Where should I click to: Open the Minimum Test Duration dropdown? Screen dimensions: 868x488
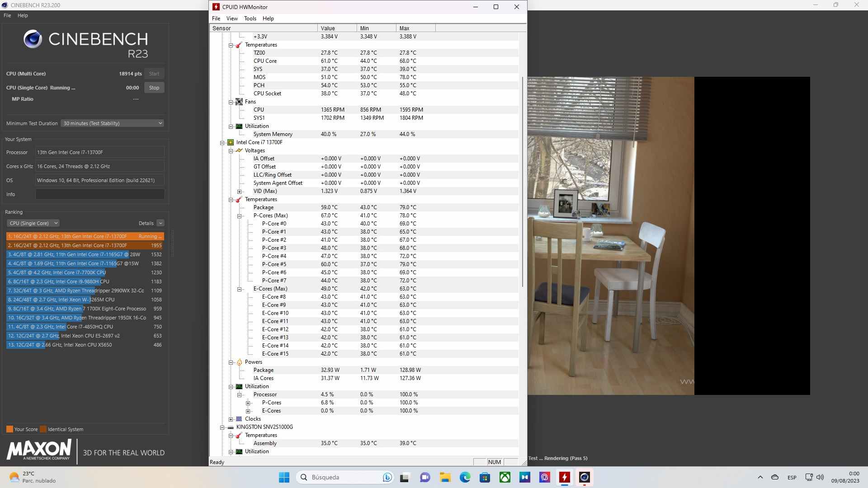pos(112,123)
